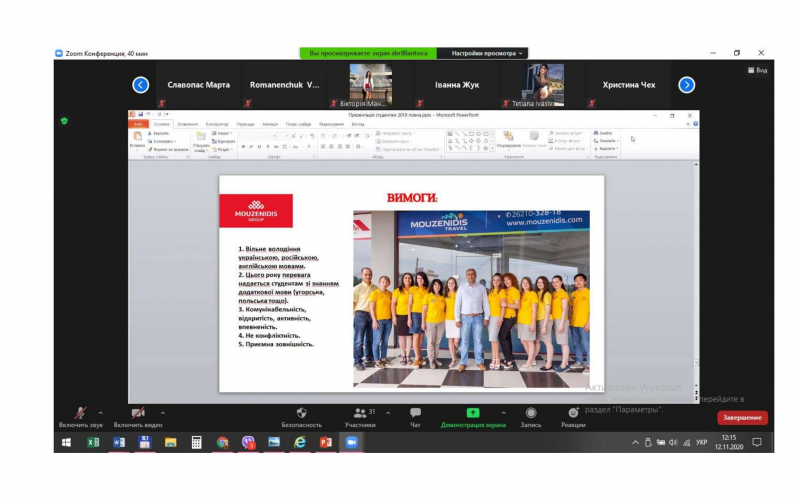Click Знайти find in ribbon

coord(603,133)
